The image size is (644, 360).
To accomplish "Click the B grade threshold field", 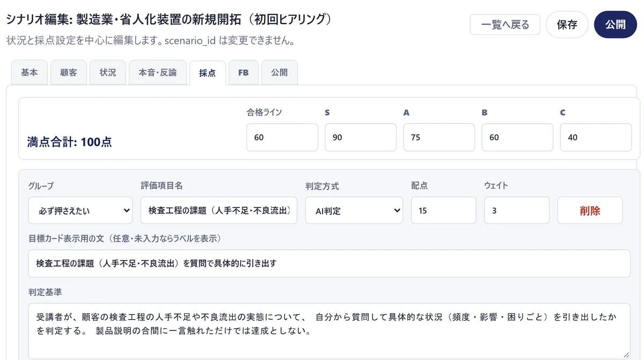I will coord(517,138).
